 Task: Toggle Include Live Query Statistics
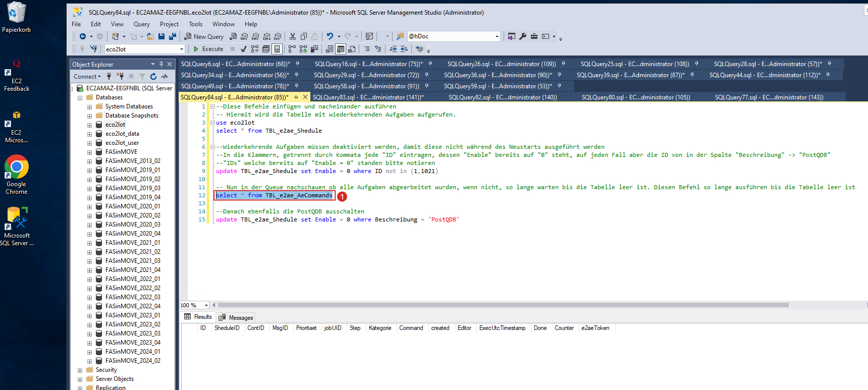click(303, 49)
